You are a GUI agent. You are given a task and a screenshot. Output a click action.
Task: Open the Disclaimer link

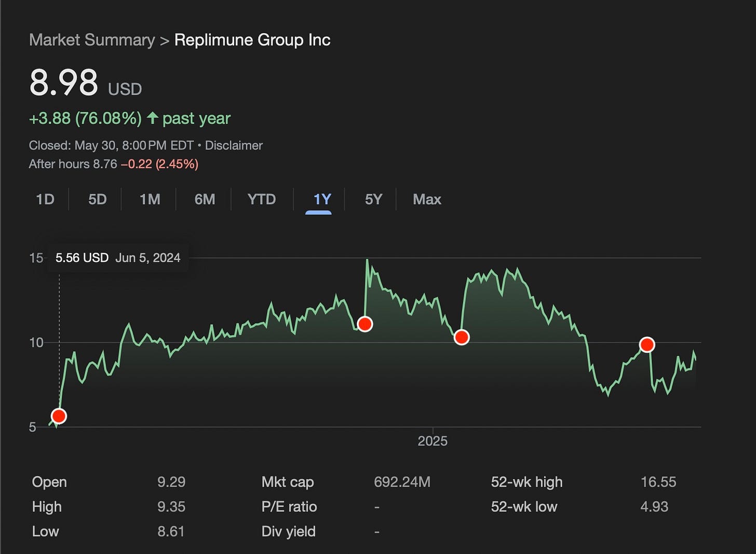pyautogui.click(x=234, y=145)
